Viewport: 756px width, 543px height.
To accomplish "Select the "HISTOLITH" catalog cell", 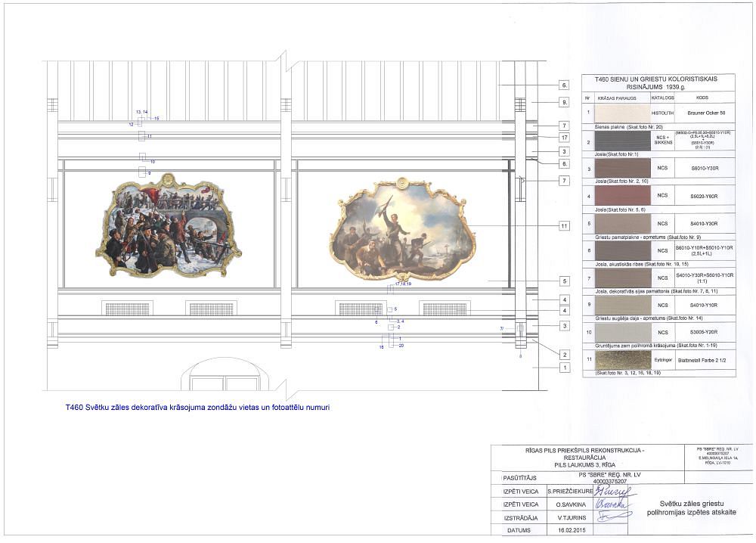I will (x=662, y=113).
